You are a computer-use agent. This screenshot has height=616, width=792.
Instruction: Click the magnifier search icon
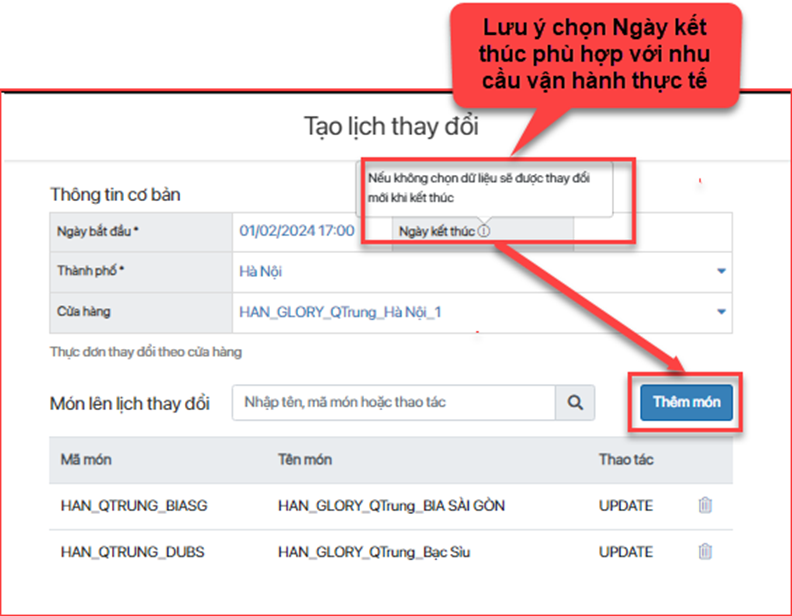[x=575, y=403]
